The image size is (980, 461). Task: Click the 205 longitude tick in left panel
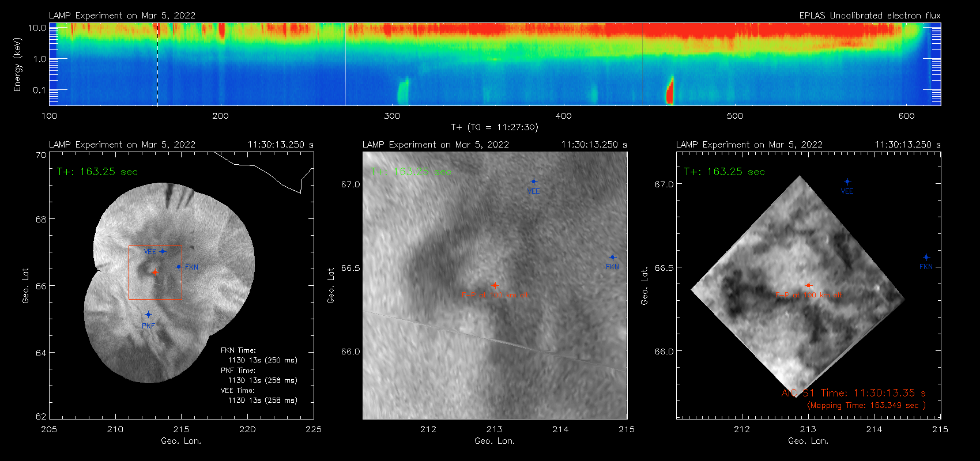(x=50, y=429)
